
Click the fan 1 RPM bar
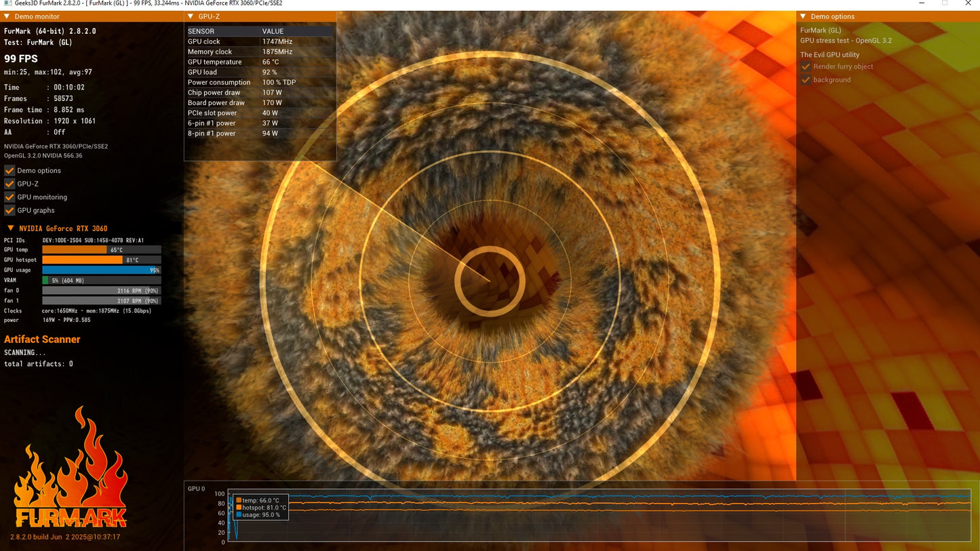pyautogui.click(x=102, y=301)
